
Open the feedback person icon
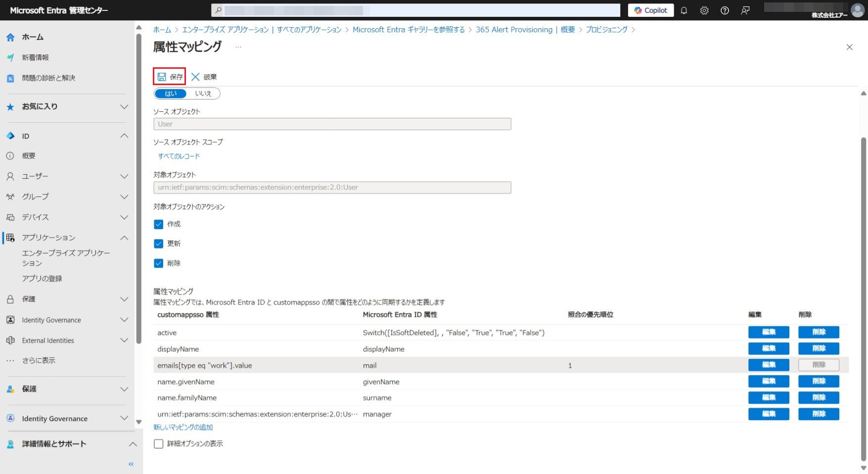745,10
